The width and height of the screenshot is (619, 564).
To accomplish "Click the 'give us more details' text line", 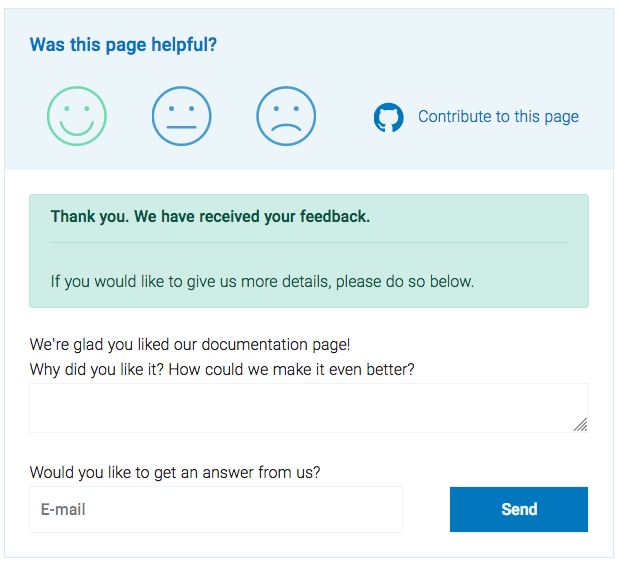I will [x=262, y=281].
